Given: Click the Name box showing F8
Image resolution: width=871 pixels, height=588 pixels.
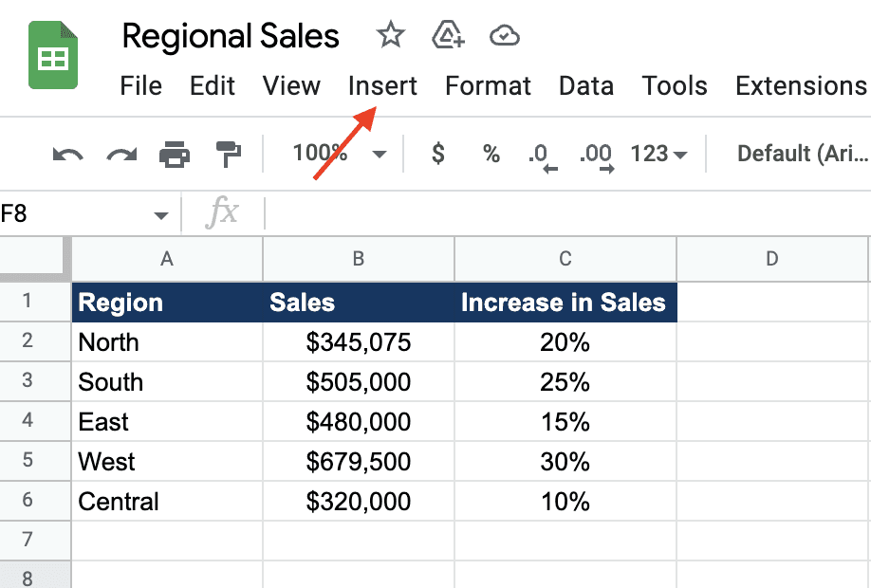Looking at the screenshot, I should (x=89, y=213).
